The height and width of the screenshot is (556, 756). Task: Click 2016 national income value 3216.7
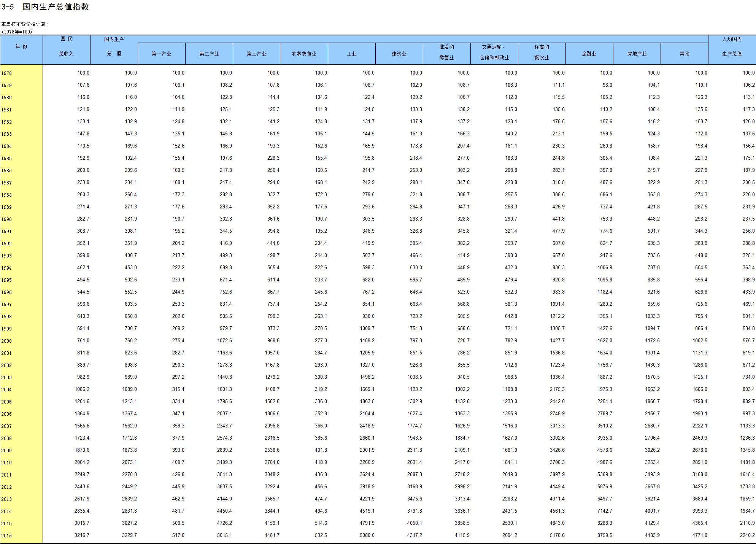82,535
